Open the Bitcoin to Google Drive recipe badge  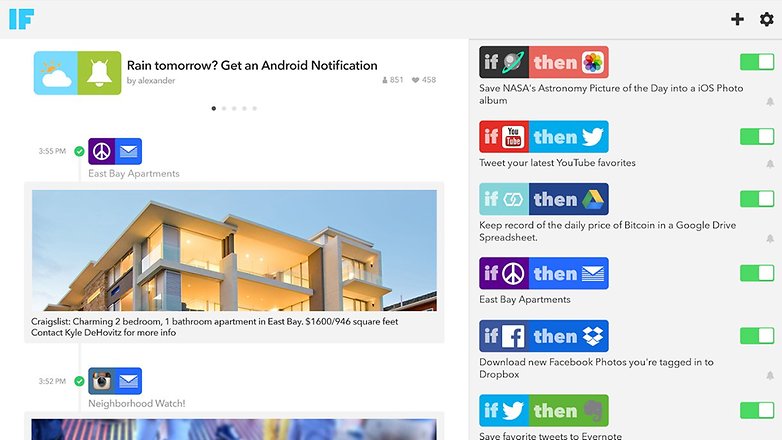pyautogui.click(x=544, y=199)
